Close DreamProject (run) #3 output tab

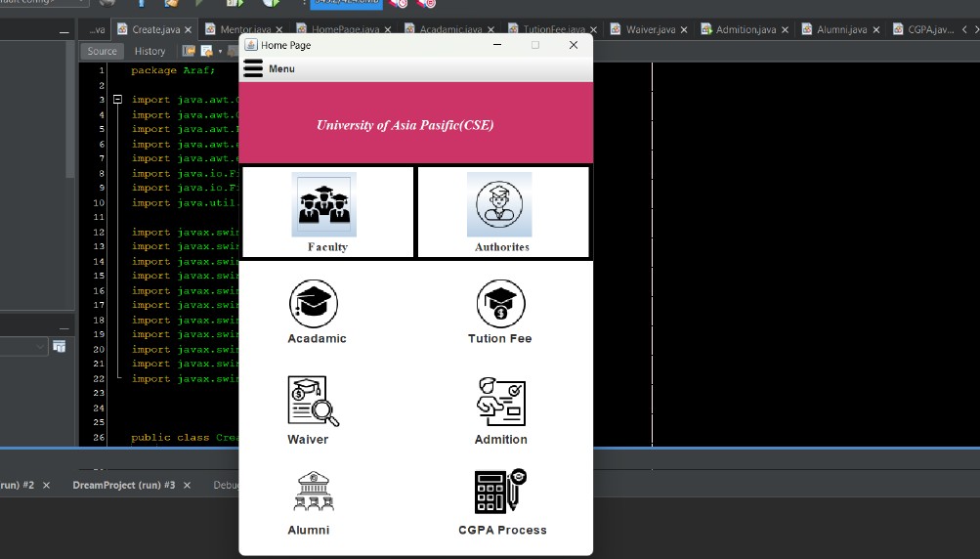[187, 486]
